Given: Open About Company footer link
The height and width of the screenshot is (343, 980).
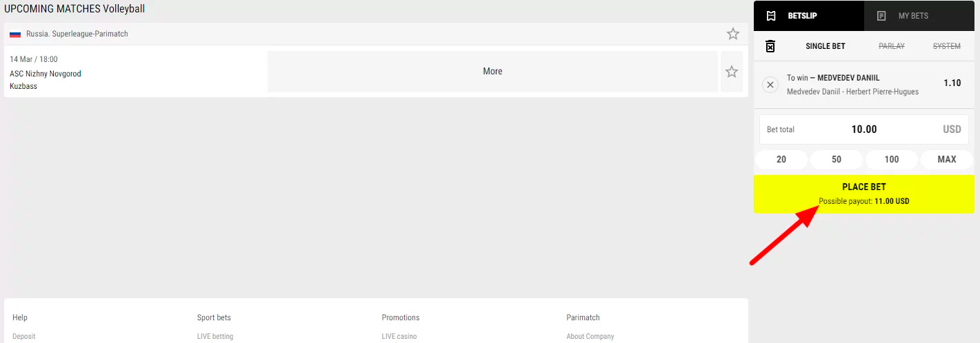Looking at the screenshot, I should (x=590, y=337).
